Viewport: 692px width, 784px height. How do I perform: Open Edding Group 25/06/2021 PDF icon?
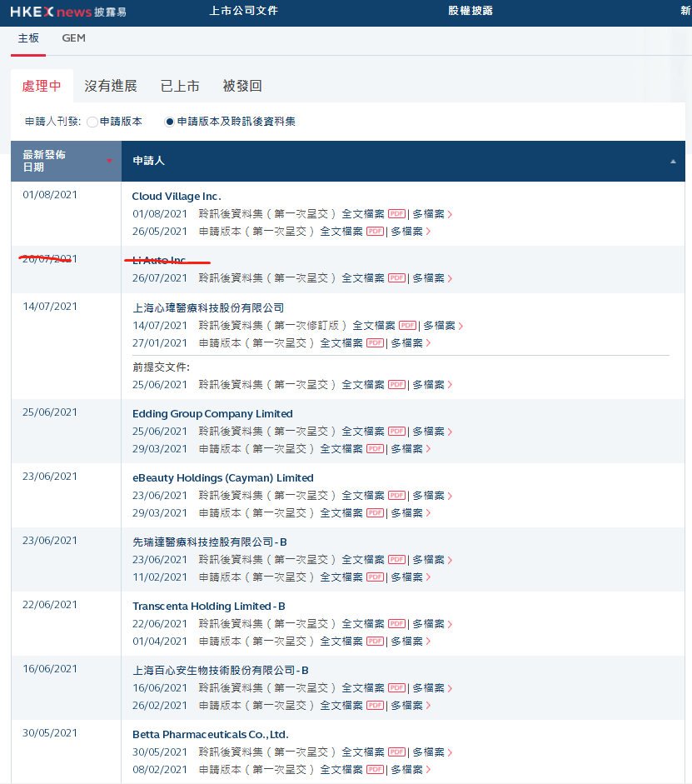pos(396,432)
